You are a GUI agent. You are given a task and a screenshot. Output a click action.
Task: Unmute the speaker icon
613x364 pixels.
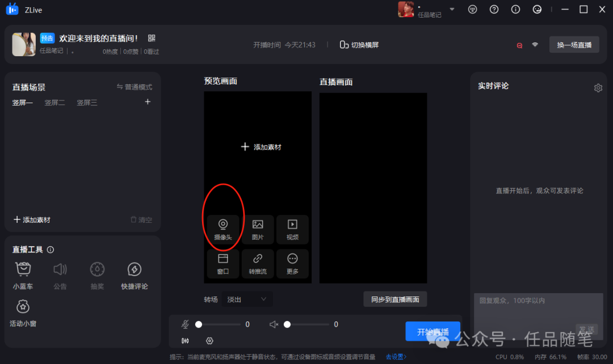coord(273,324)
